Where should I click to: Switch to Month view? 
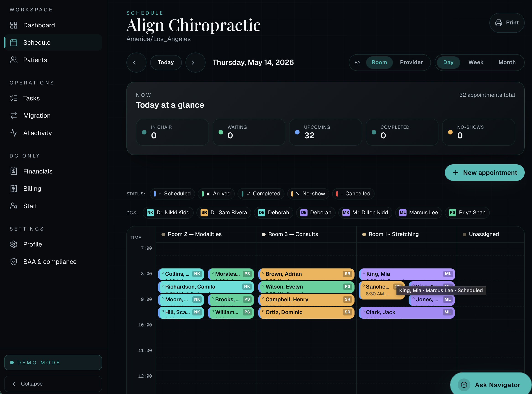pyautogui.click(x=507, y=63)
